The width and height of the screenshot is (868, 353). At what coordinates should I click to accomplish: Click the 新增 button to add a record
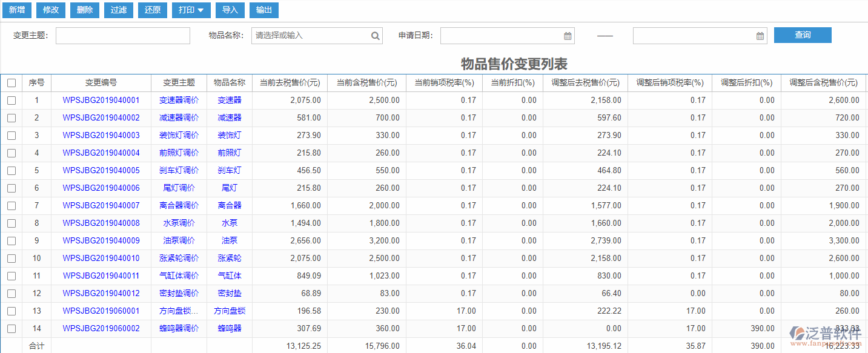click(x=16, y=10)
